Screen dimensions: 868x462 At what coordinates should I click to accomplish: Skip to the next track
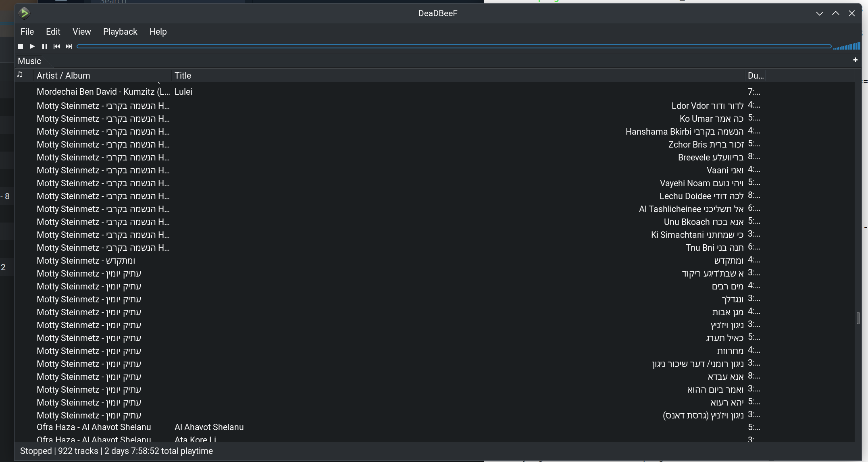[69, 46]
